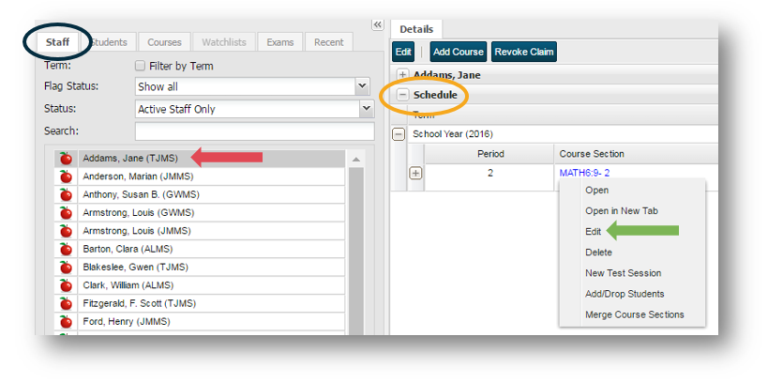Image resolution: width=768 pixels, height=383 pixels.
Task: Open the Watchlists tab
Action: [x=224, y=42]
